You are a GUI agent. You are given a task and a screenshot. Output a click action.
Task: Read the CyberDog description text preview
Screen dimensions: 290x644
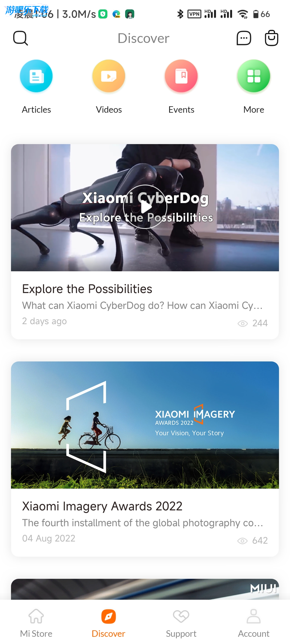point(143,306)
